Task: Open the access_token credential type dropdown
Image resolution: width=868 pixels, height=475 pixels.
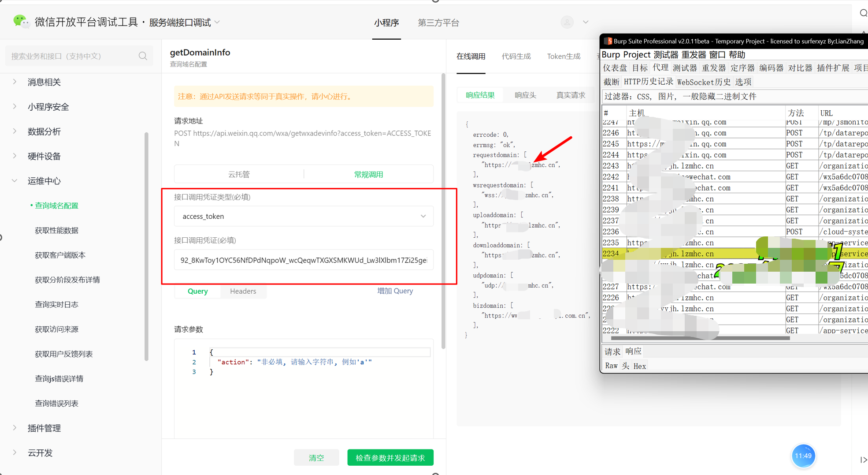Action: pos(304,216)
